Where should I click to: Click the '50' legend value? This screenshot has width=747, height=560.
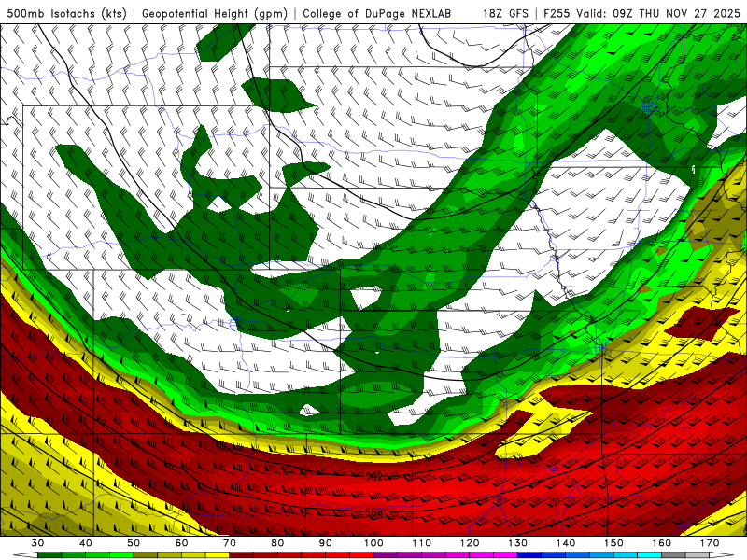134,543
